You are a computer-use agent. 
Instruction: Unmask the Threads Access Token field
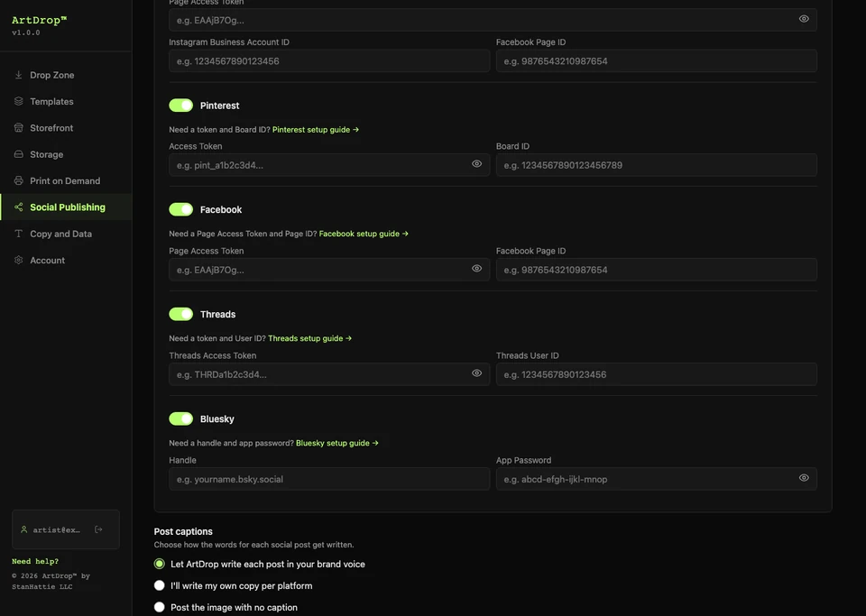(476, 373)
